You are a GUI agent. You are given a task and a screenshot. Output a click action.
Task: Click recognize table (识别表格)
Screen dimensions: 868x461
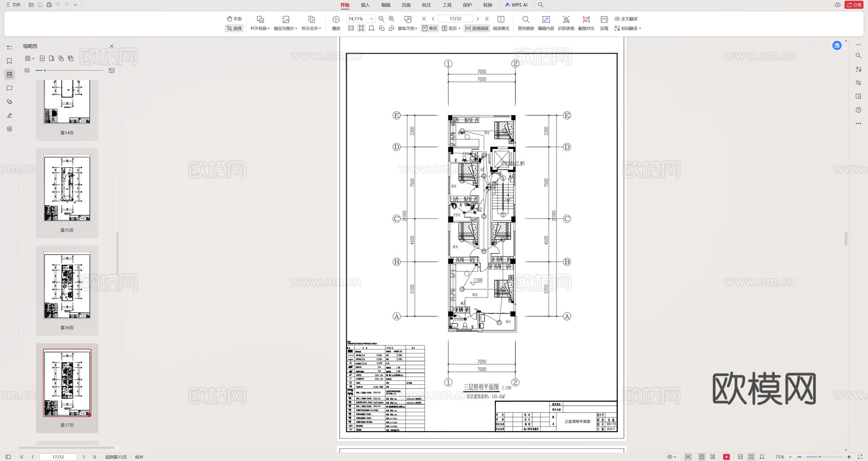566,23
